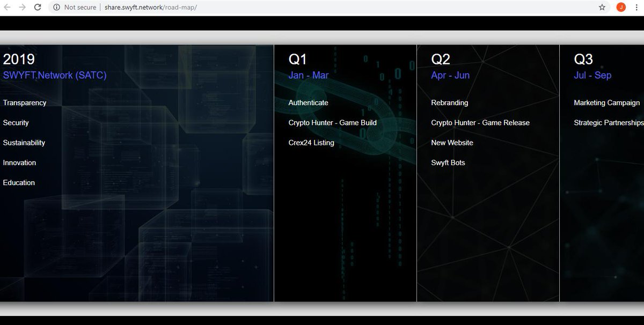Bookmark this page with star icon
Viewport: 644px width, 325px height.
click(x=602, y=8)
